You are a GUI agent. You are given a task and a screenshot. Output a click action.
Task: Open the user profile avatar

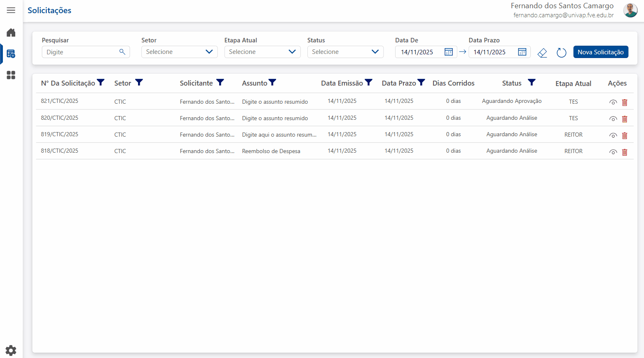click(630, 10)
